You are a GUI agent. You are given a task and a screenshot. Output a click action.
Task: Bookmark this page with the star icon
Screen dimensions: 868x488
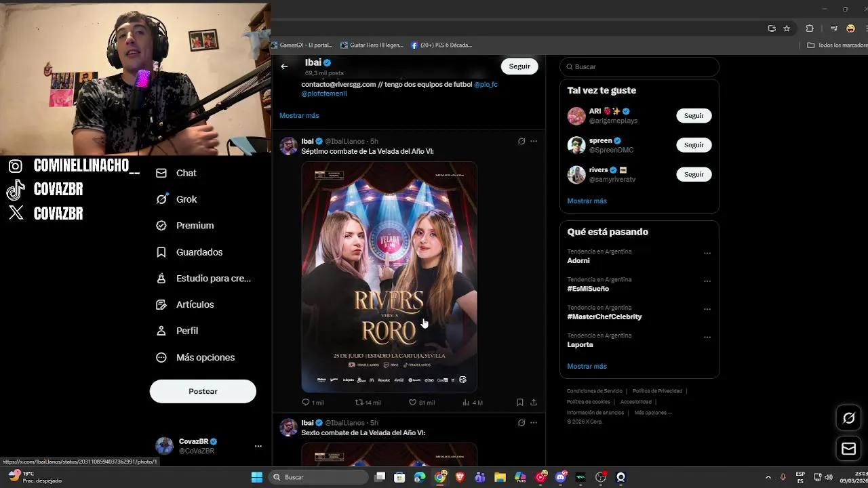(x=787, y=28)
